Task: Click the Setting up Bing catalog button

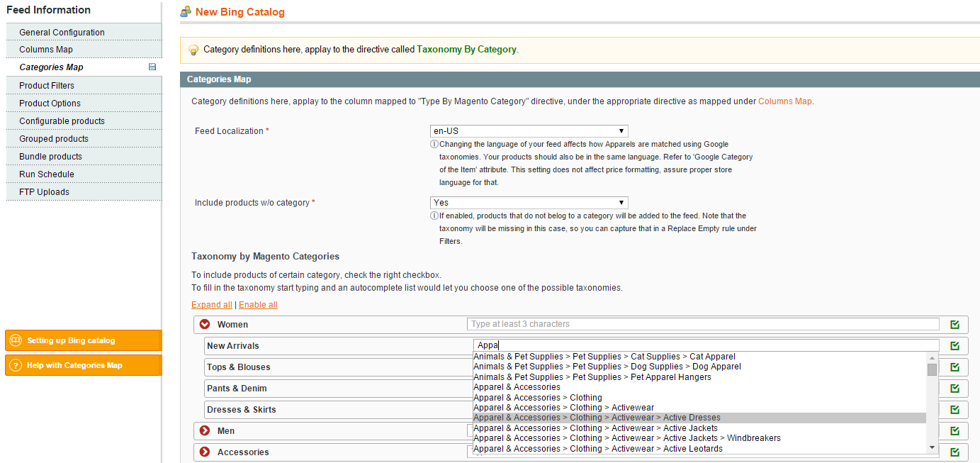Action: [84, 340]
